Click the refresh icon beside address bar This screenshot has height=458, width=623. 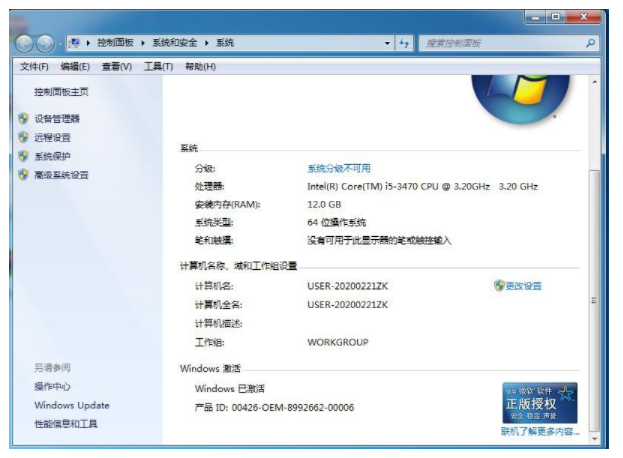[404, 44]
